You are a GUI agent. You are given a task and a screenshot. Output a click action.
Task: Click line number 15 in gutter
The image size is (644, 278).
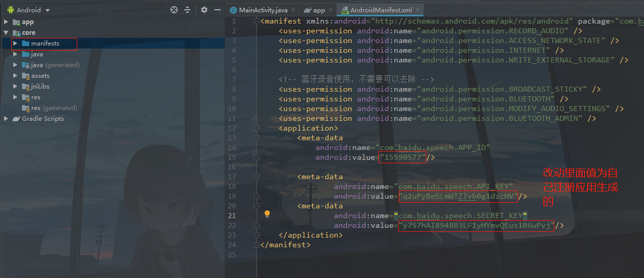click(x=232, y=157)
